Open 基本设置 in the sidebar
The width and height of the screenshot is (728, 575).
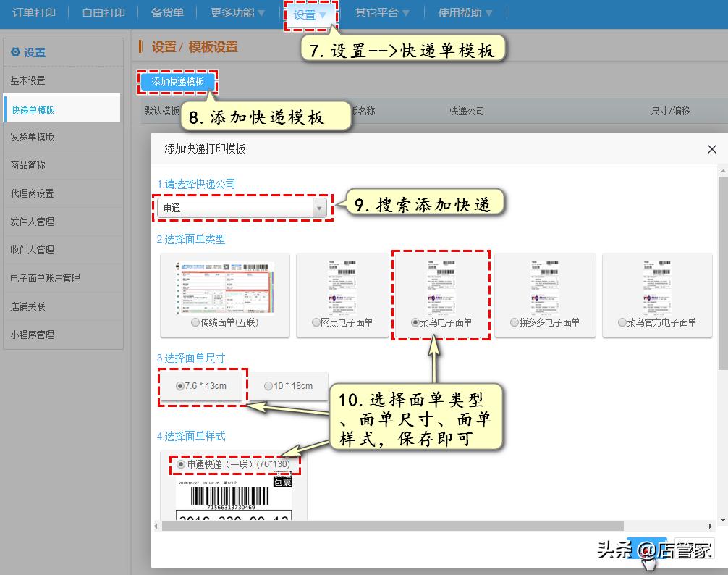[27, 80]
